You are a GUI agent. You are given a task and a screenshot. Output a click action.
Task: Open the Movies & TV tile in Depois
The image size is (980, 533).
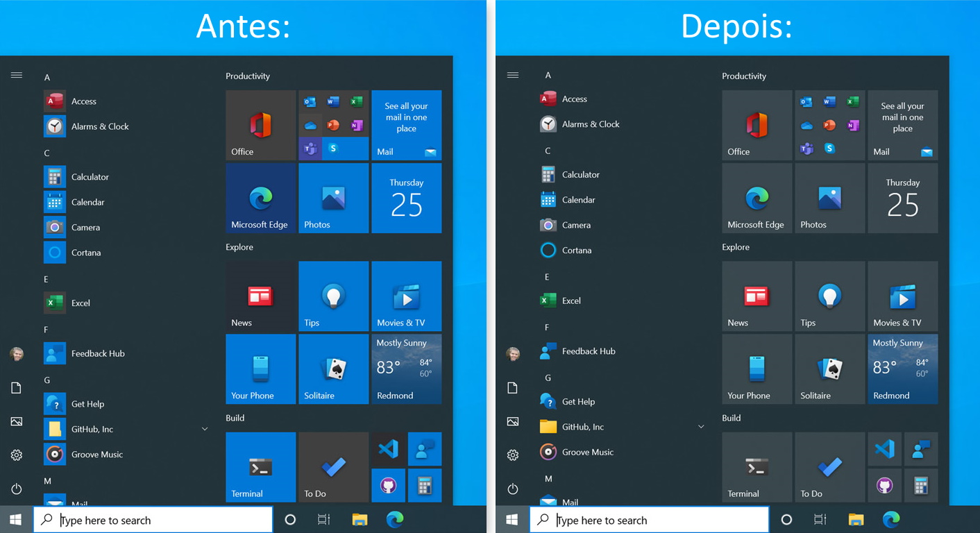coord(903,296)
